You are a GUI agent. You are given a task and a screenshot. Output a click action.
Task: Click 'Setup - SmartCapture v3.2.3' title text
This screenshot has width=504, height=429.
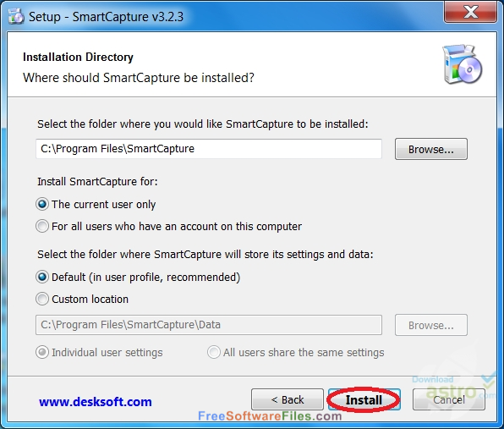point(106,16)
